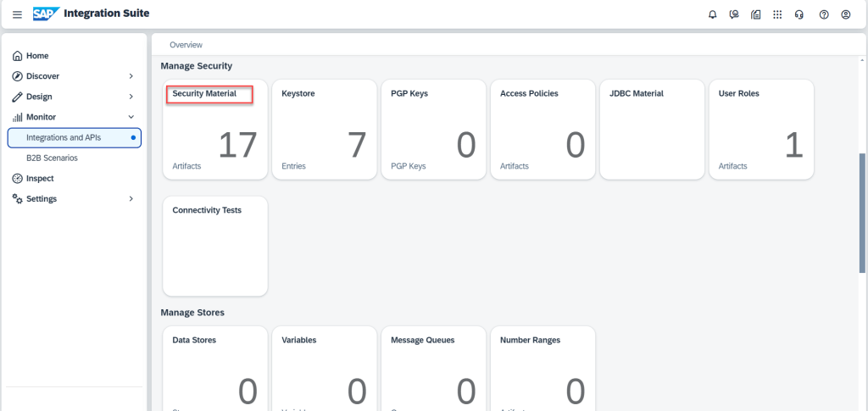Expand the Settings menu chevron

pos(131,199)
